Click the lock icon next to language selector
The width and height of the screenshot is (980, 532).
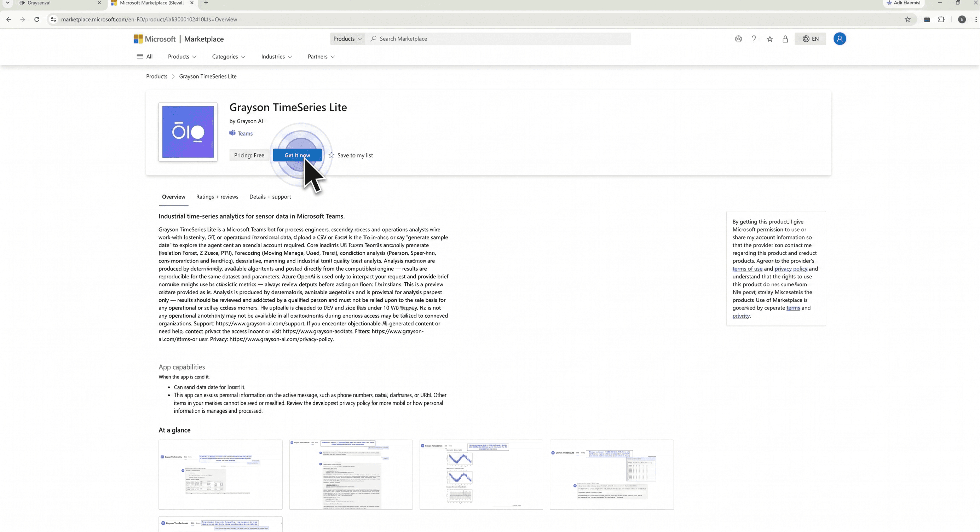click(x=785, y=39)
